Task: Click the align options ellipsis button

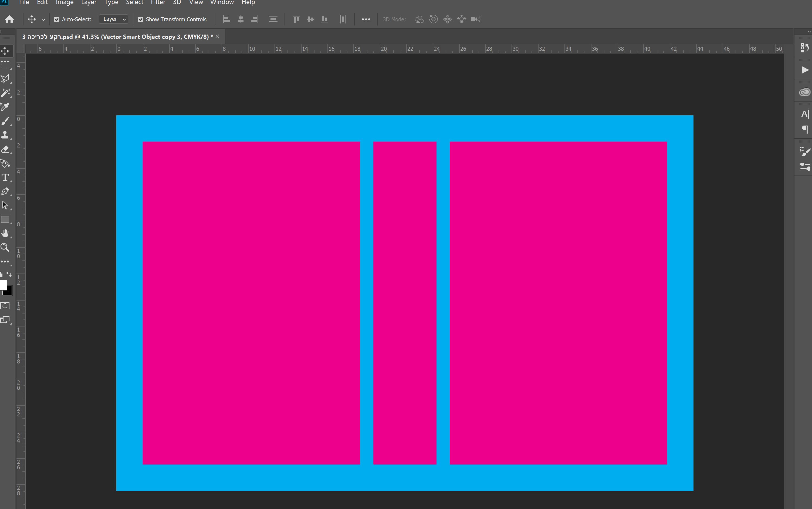Action: [x=366, y=19]
